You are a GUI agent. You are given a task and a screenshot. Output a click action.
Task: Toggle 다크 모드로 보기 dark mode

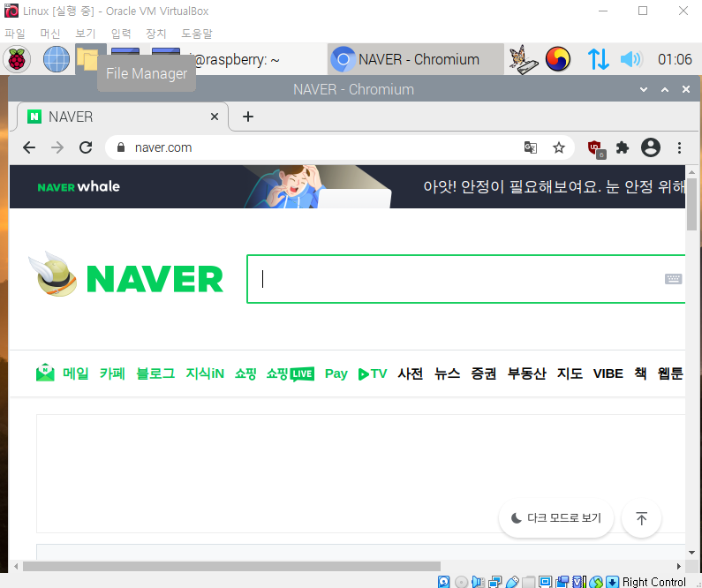point(556,518)
